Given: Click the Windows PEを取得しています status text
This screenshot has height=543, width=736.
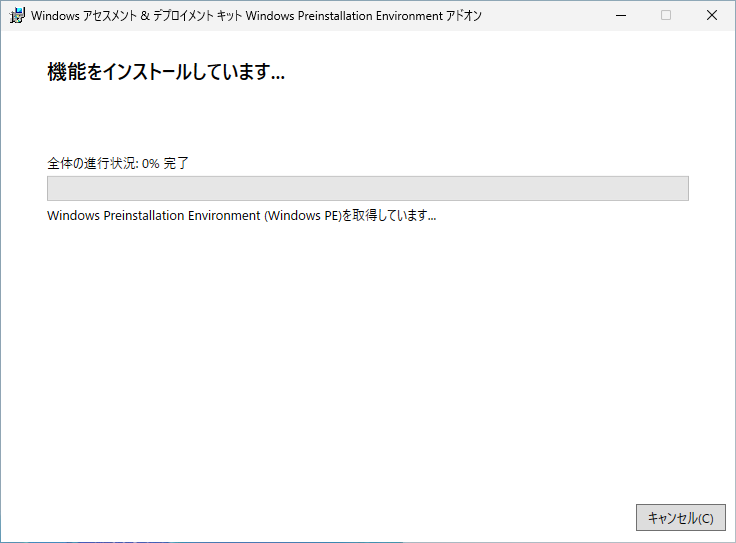Looking at the screenshot, I should tap(242, 215).
